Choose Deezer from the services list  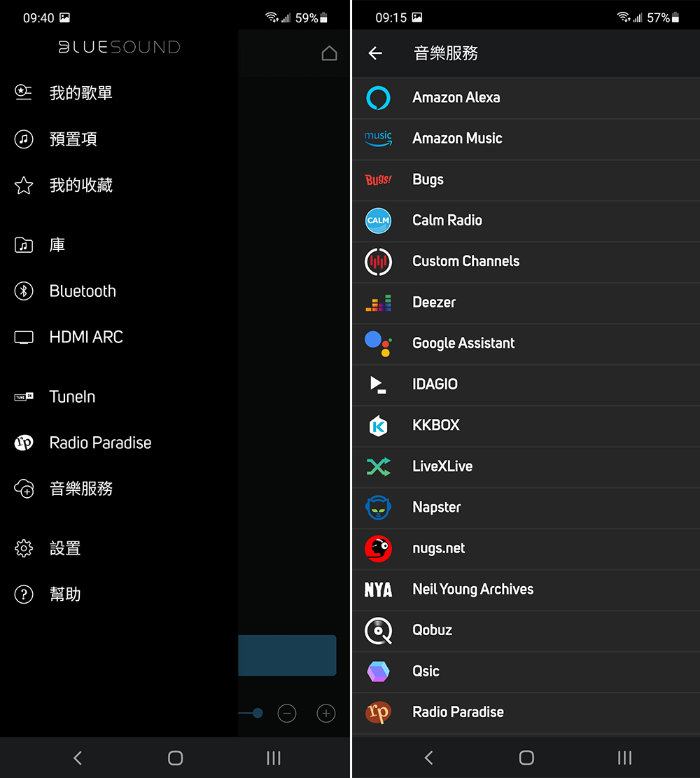(433, 303)
